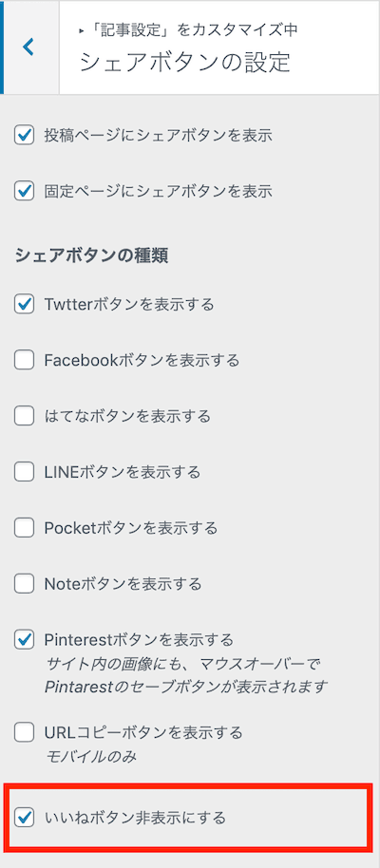
Task: Click the back chevron arrow icon
Action: coord(28,47)
